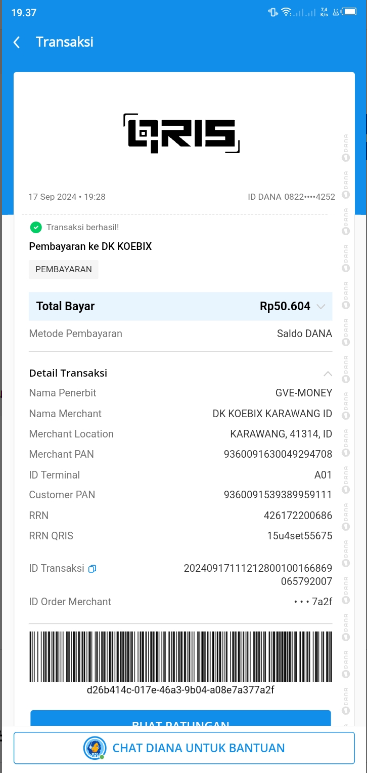This screenshot has height=773, width=367.
Task: Select 'Pembayaran ke DK KOEBIX' heading
Action: (90, 246)
